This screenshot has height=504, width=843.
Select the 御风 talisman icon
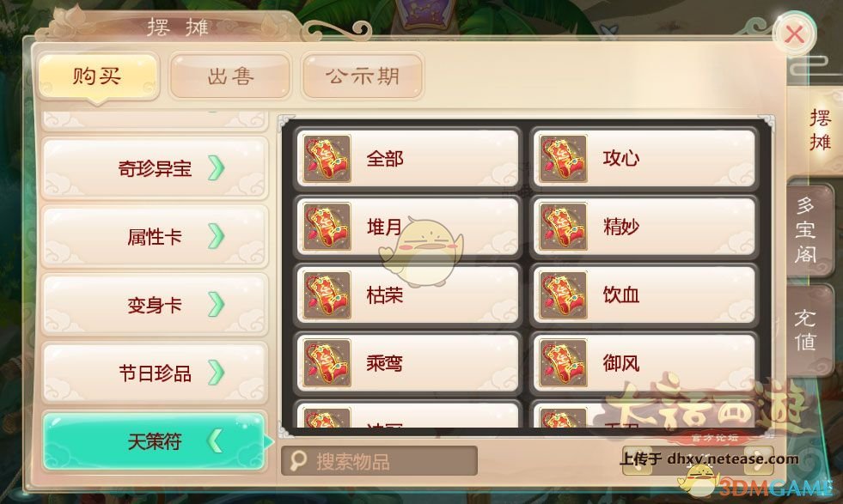563,363
